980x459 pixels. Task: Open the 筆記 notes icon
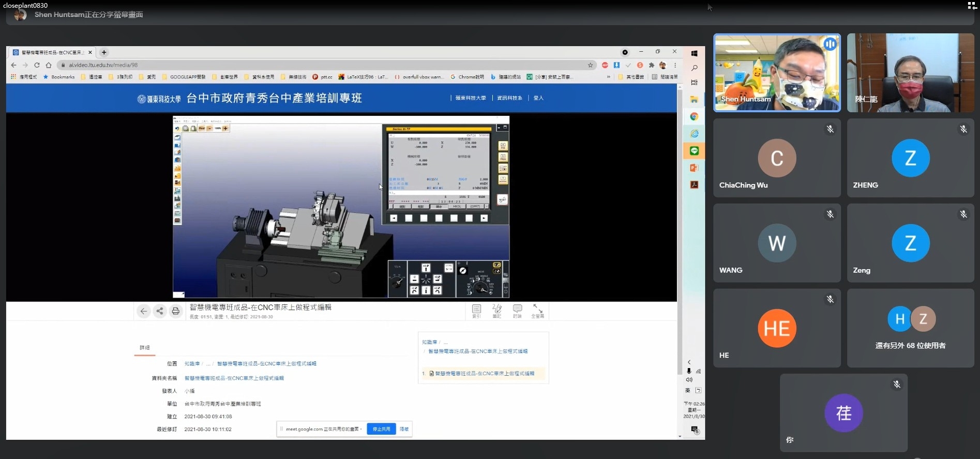pos(497,311)
